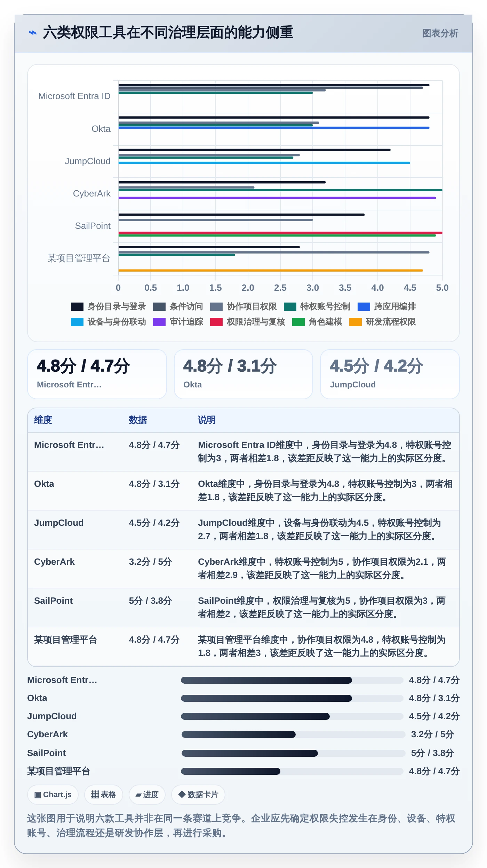Open the JumpCloud 4.5分 / 4.2分 card
Viewport: 487px width, 868px height.
coord(390,374)
